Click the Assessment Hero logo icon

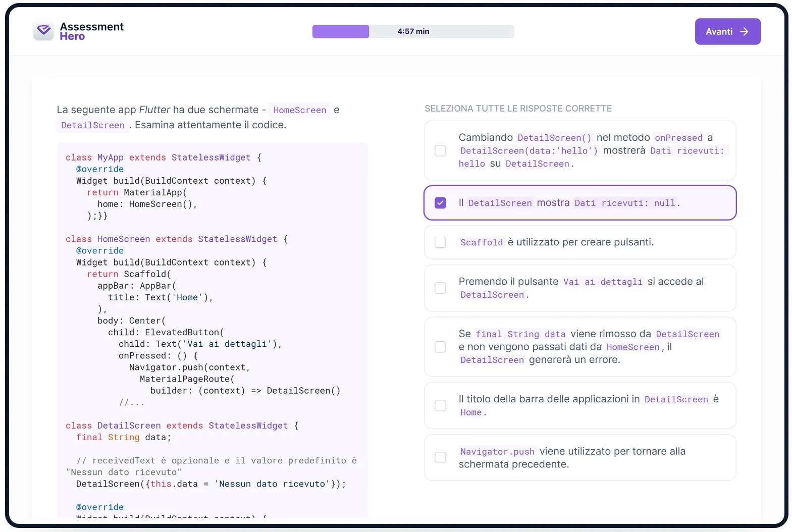point(44,31)
